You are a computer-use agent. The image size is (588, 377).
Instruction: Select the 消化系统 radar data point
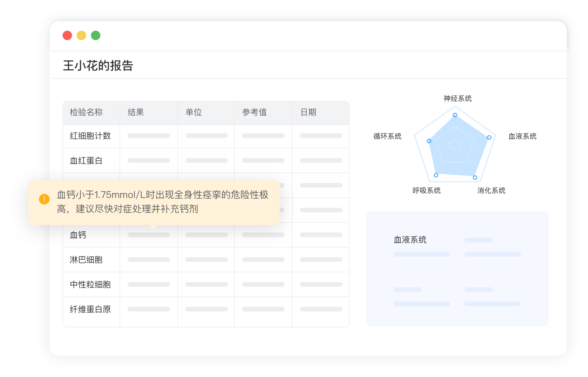click(475, 178)
